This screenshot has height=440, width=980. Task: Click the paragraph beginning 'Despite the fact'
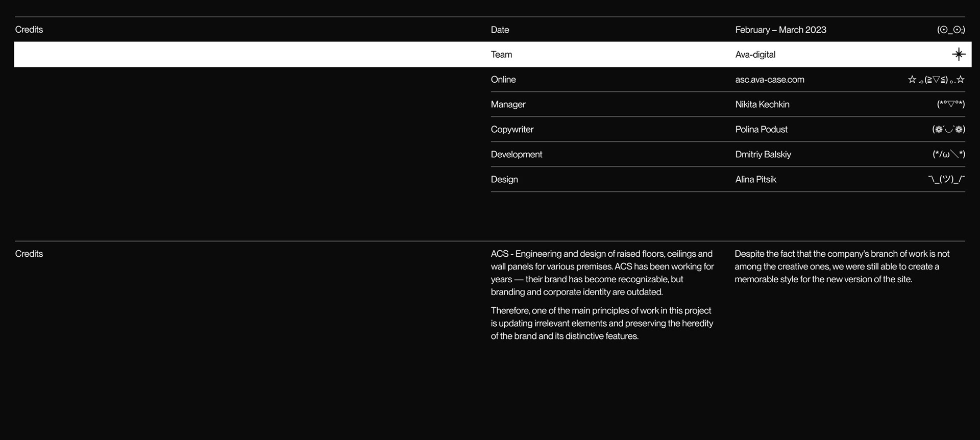842,266
